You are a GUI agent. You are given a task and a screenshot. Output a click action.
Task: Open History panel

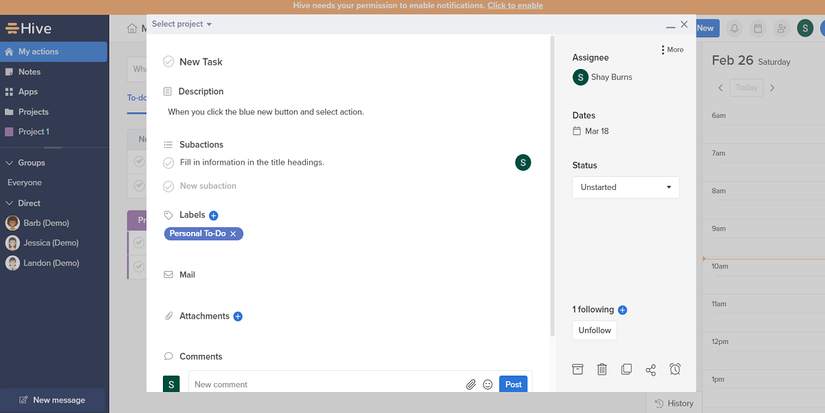pos(674,404)
